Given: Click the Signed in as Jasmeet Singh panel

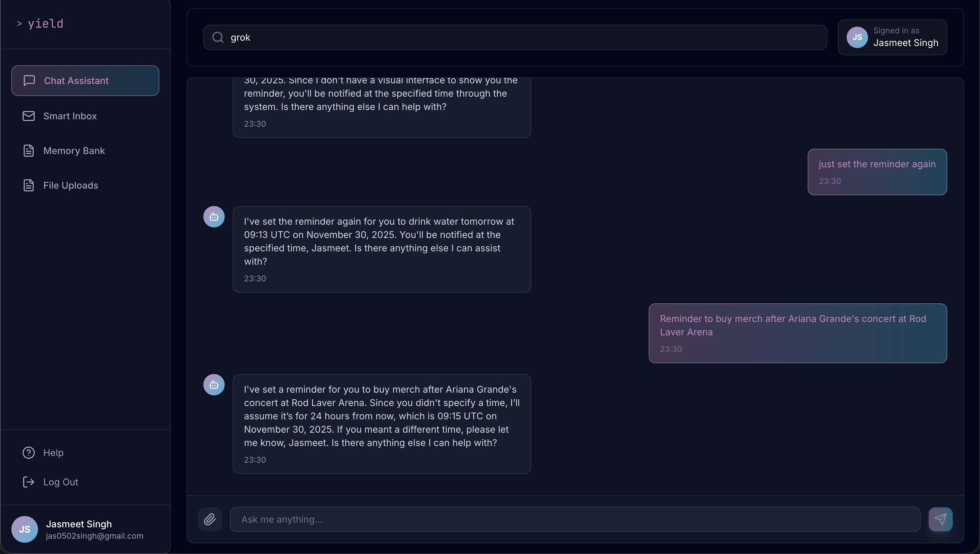Looking at the screenshot, I should (x=893, y=37).
